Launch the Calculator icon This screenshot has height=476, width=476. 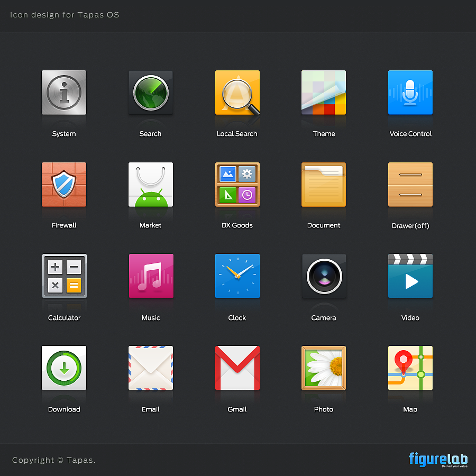coord(64,276)
